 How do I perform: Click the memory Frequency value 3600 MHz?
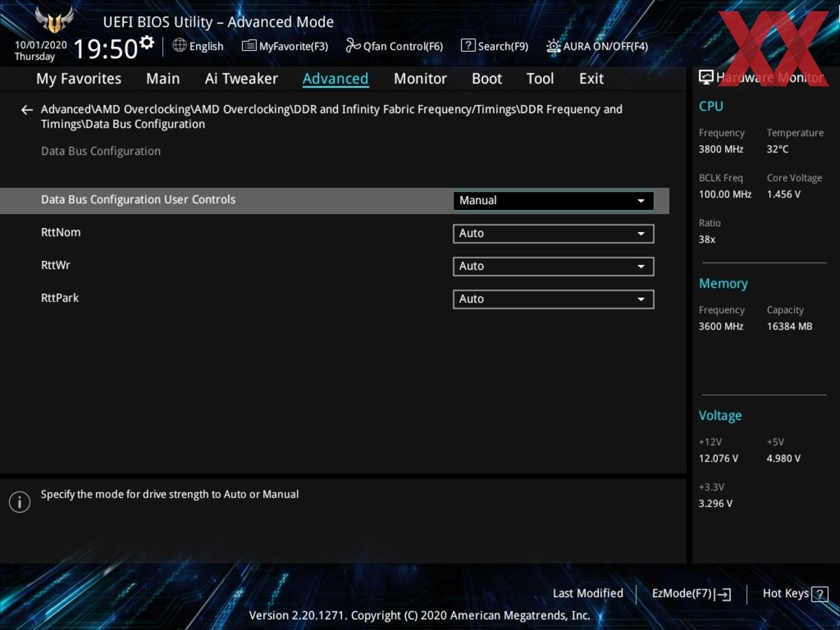(721, 326)
